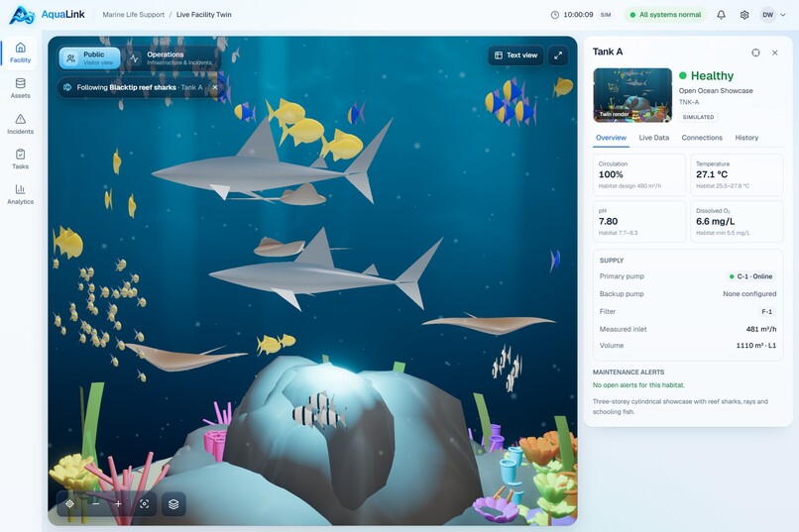Image resolution: width=799 pixels, height=532 pixels.
Task: Click the focus frame icon
Action: [144, 504]
